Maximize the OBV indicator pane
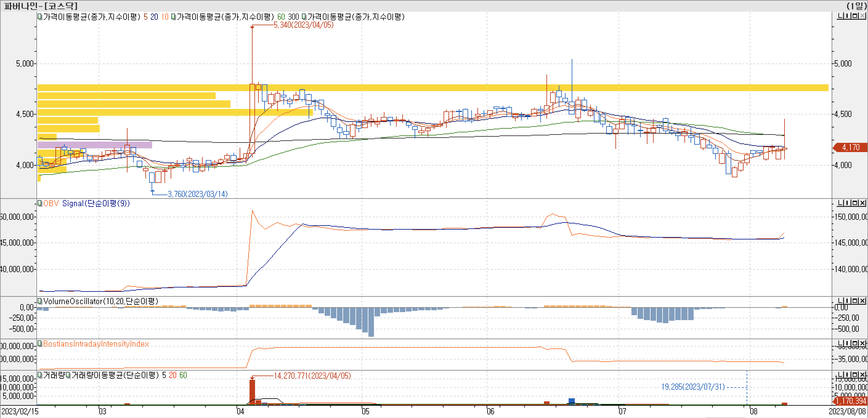The height and width of the screenshot is (418, 868). tap(854, 203)
